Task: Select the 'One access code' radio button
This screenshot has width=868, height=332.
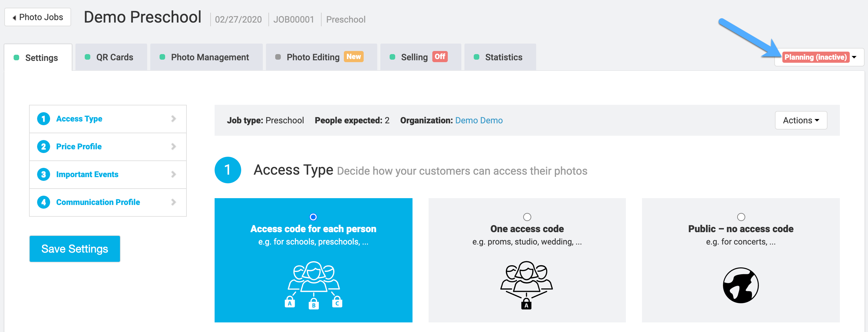Action: (x=527, y=217)
